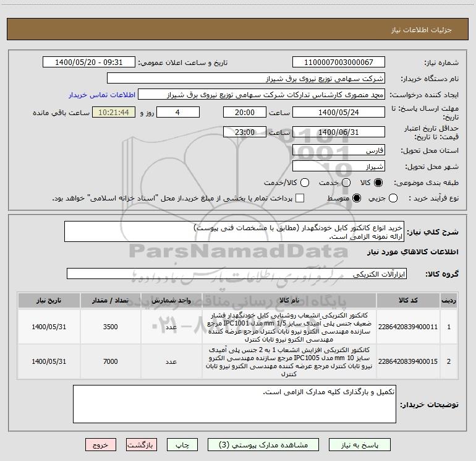Select the کالا radio button
The image size is (476, 461).
pyautogui.click(x=378, y=183)
